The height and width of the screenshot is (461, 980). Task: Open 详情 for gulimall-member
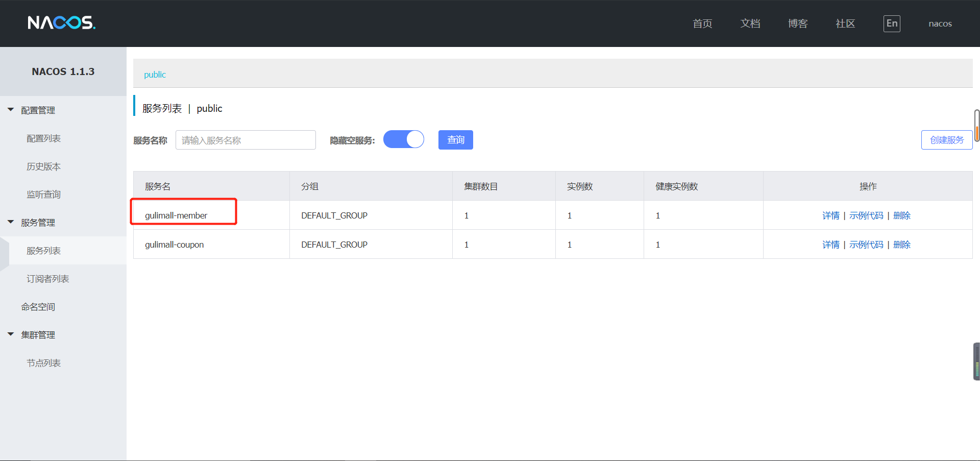(831, 215)
